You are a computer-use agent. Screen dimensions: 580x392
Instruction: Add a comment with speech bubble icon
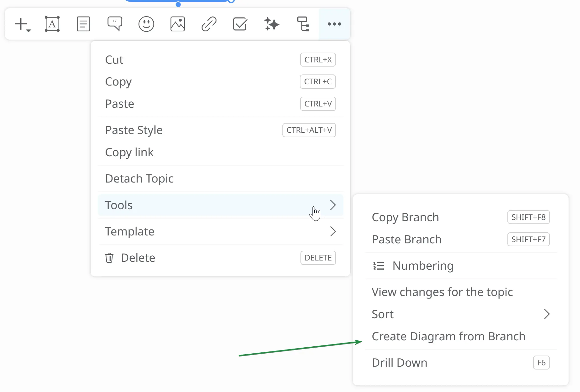point(115,24)
